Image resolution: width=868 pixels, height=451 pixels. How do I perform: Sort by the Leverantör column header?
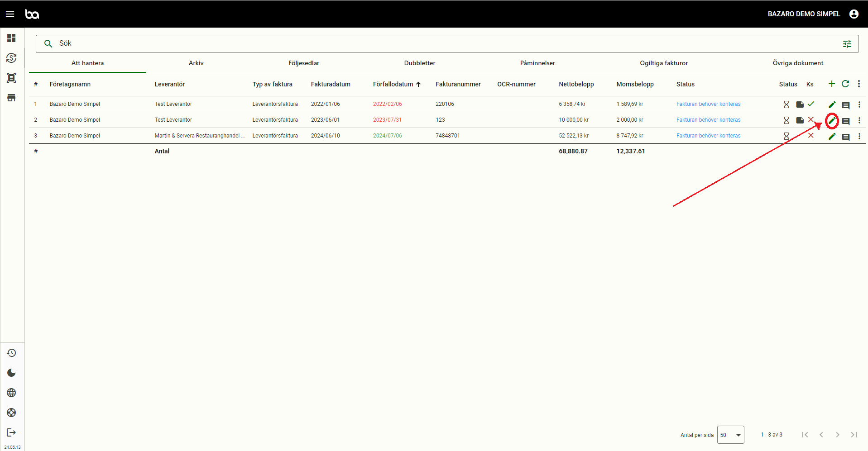[x=170, y=84]
